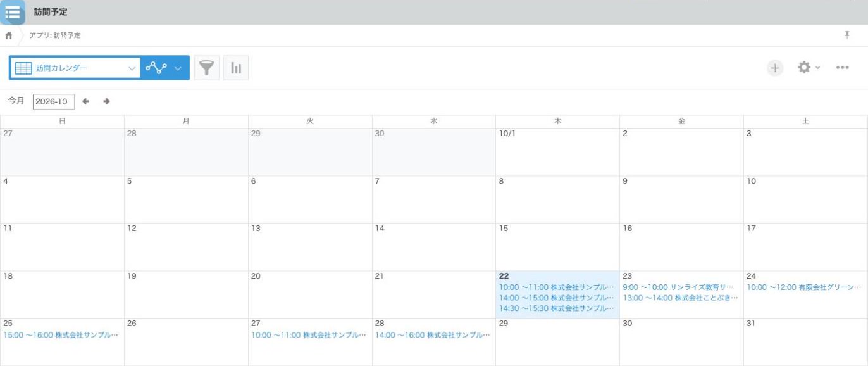Open Oct 27 10:00～11:00 event
The image size is (868, 366).
(309, 334)
